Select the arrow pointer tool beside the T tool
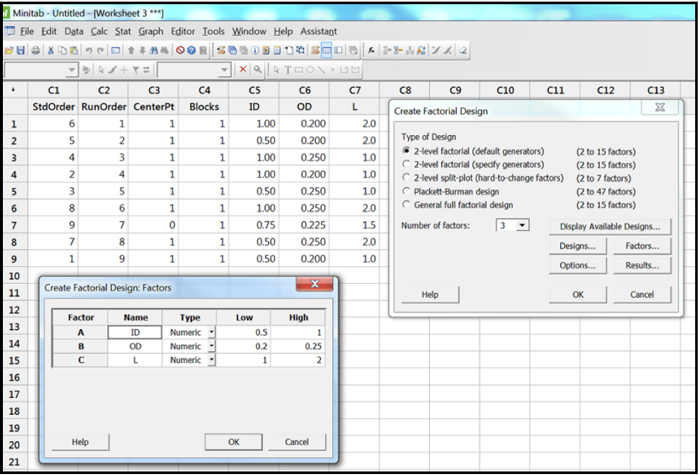The image size is (700, 475). coord(276,70)
